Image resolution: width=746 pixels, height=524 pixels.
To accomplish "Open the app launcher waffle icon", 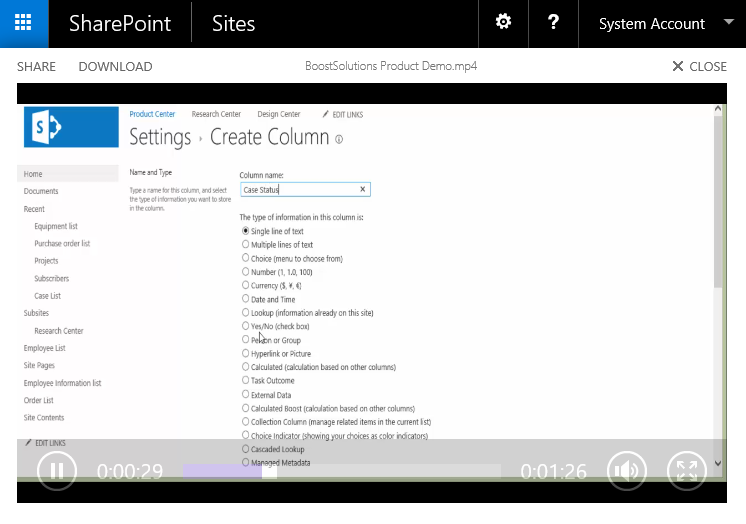I will (x=23, y=23).
